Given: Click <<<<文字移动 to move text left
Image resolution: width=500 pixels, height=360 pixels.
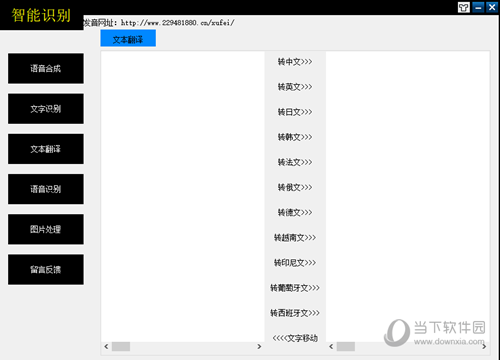Looking at the screenshot, I should click(295, 338).
